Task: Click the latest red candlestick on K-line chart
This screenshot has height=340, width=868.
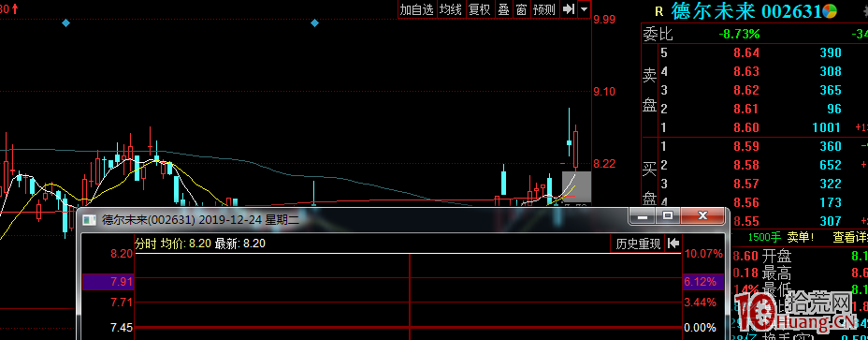Action: coord(576,149)
